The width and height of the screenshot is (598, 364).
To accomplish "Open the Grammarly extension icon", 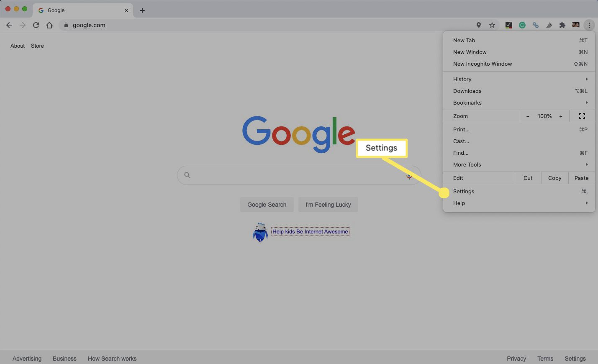I will [522, 25].
